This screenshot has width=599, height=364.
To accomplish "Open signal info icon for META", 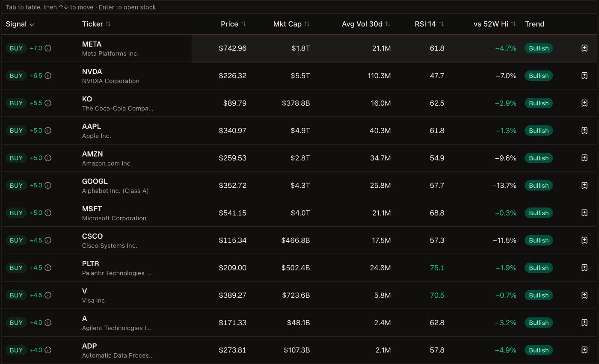I will 48,48.
